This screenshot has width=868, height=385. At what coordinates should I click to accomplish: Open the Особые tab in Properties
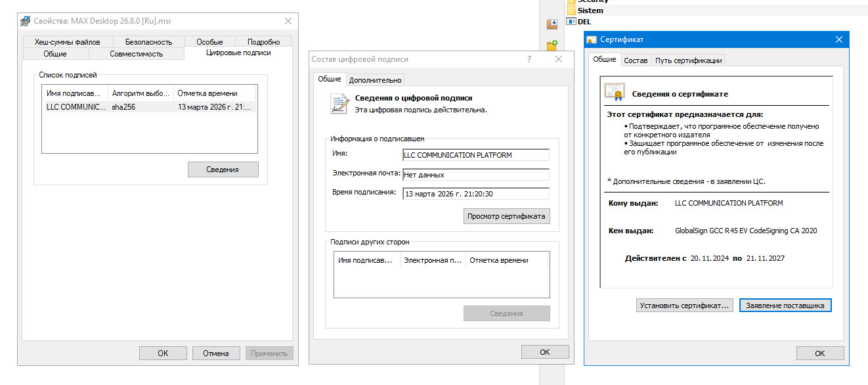pyautogui.click(x=209, y=42)
